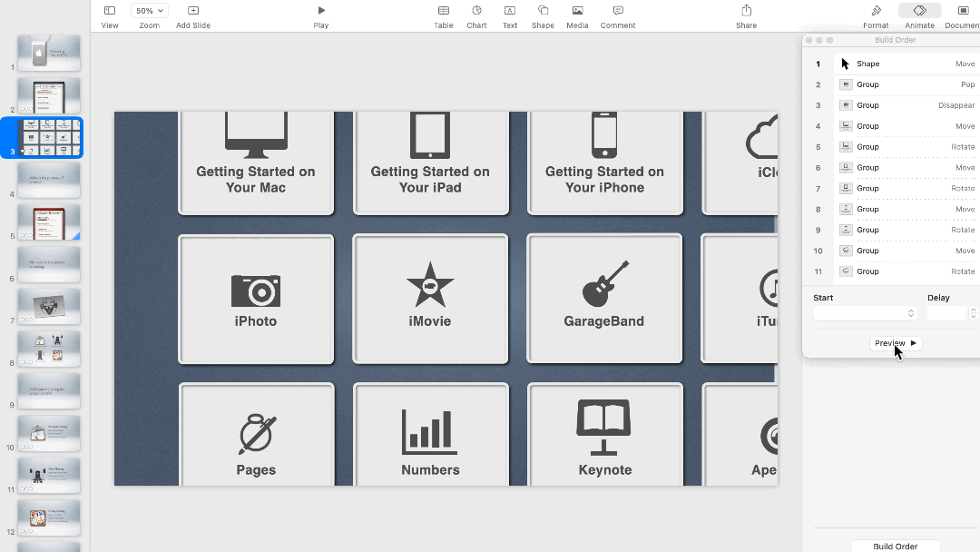Image resolution: width=980 pixels, height=552 pixels.
Task: Select the Keynote podium icon
Action: click(x=603, y=427)
